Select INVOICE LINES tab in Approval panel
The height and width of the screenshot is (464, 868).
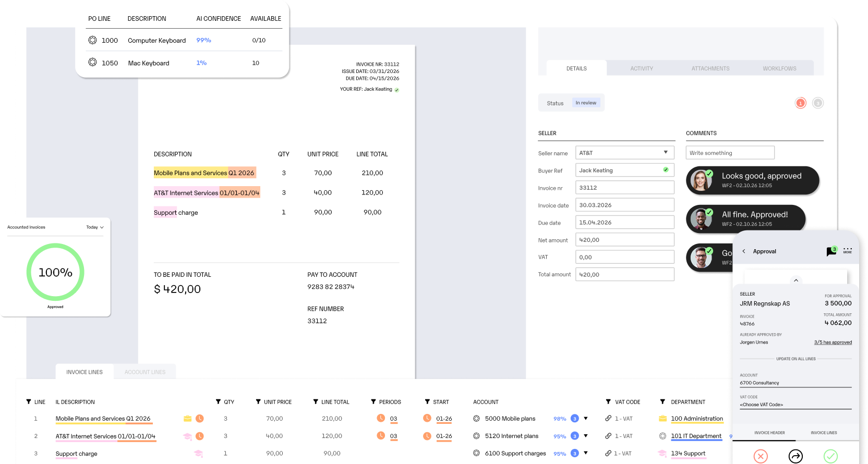(x=824, y=433)
